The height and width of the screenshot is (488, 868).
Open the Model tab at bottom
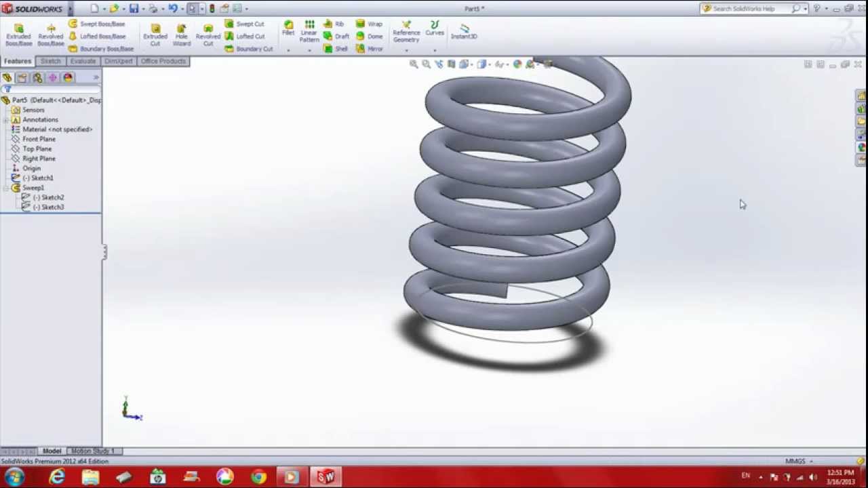[52, 451]
